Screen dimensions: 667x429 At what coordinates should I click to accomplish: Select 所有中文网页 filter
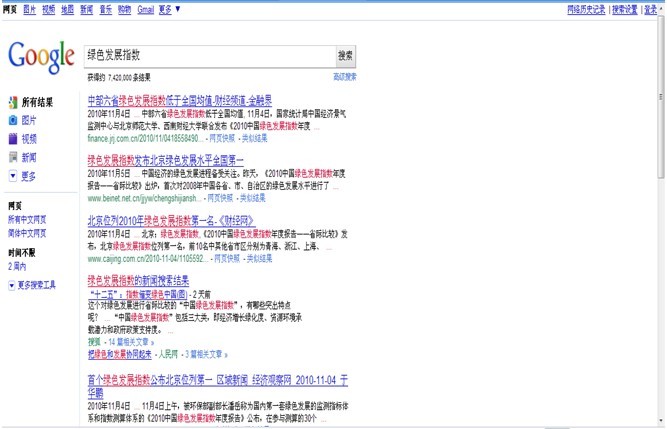pos(27,220)
